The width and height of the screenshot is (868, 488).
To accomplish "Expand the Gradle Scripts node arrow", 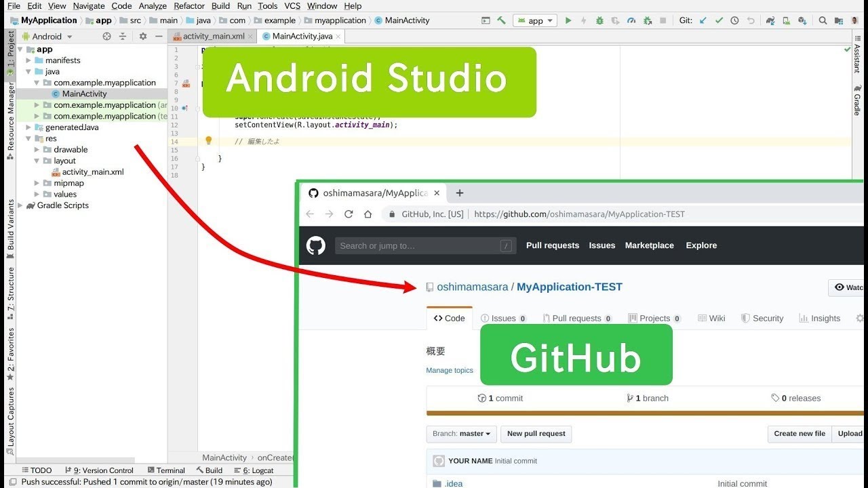I will [20, 205].
